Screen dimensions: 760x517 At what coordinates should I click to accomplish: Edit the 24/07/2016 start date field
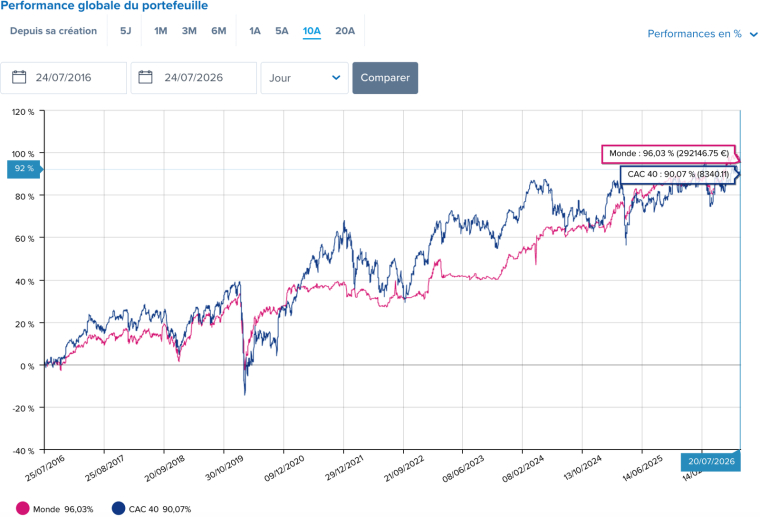63,78
